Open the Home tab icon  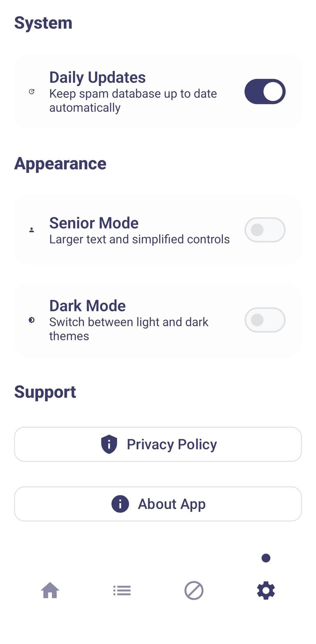pos(50,591)
